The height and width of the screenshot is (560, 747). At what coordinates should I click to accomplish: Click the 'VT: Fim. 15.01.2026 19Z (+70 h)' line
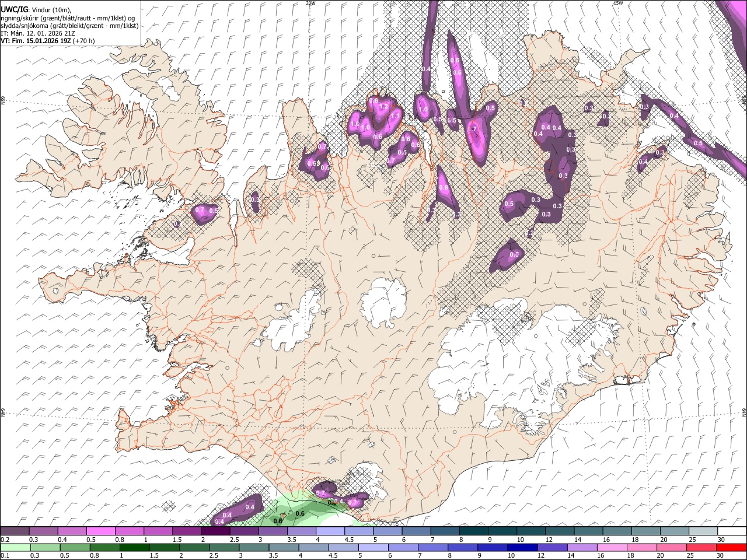[48, 41]
